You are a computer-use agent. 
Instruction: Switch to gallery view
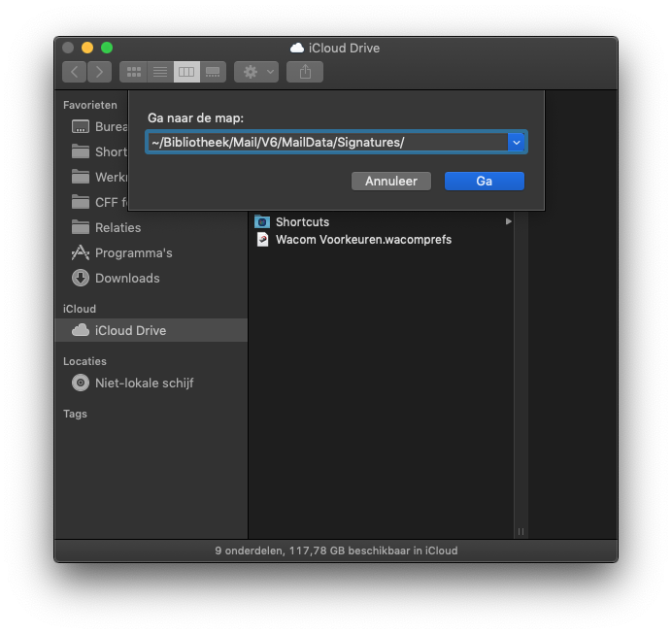pos(213,72)
